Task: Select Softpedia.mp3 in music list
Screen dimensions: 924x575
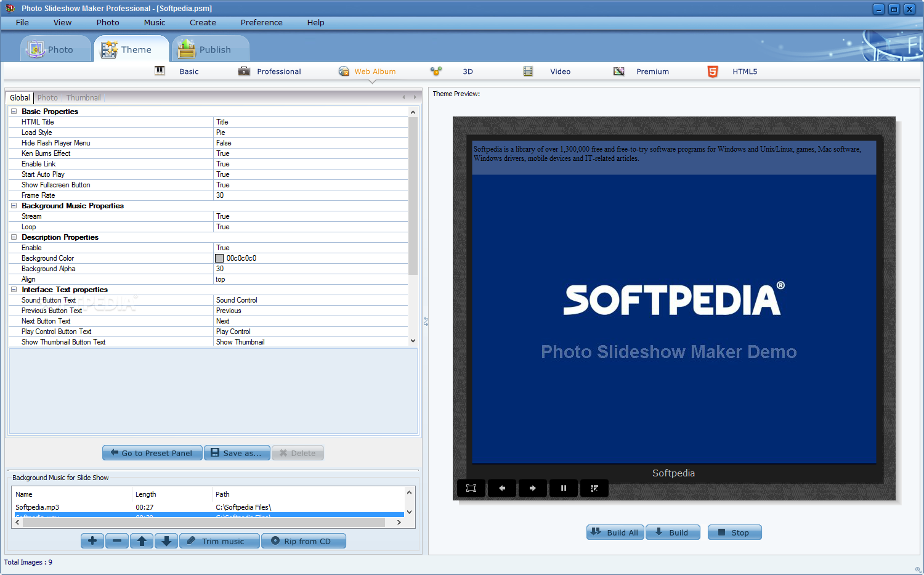Action: click(208, 507)
